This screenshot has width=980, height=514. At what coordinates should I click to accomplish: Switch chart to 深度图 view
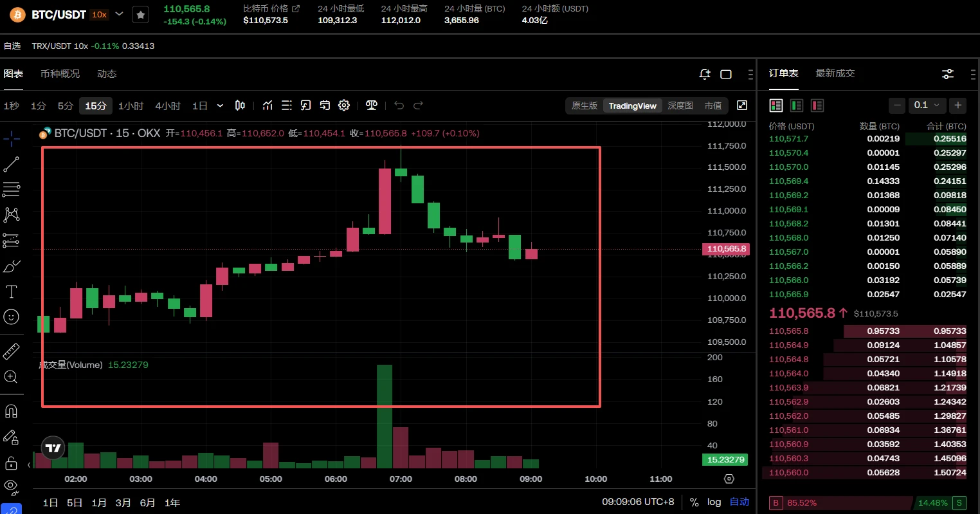point(680,106)
